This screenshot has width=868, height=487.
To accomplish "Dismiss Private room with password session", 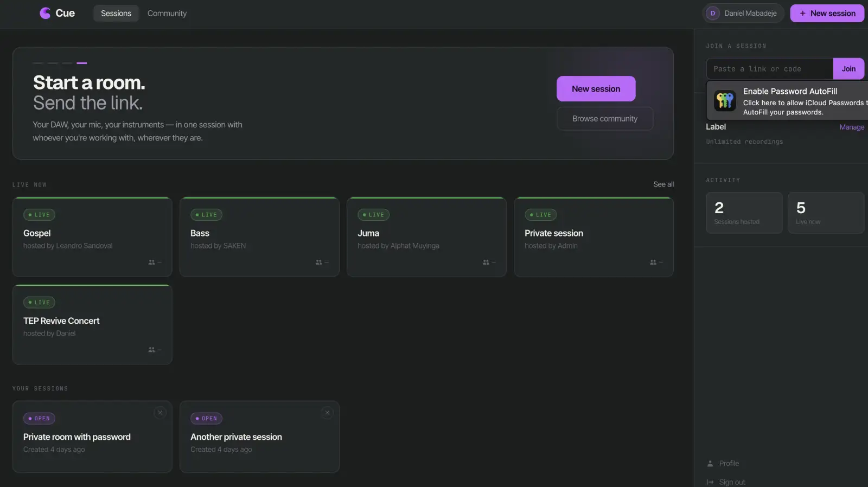I will click(x=160, y=413).
